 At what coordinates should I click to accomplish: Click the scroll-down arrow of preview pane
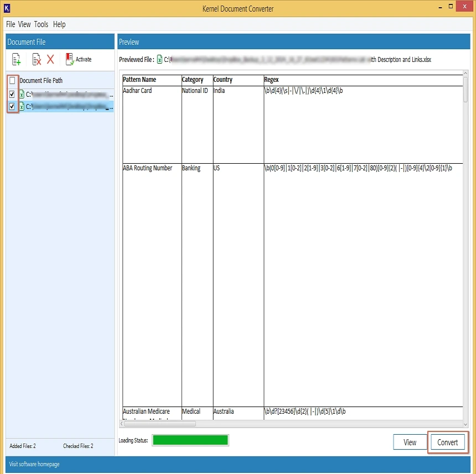click(x=465, y=424)
